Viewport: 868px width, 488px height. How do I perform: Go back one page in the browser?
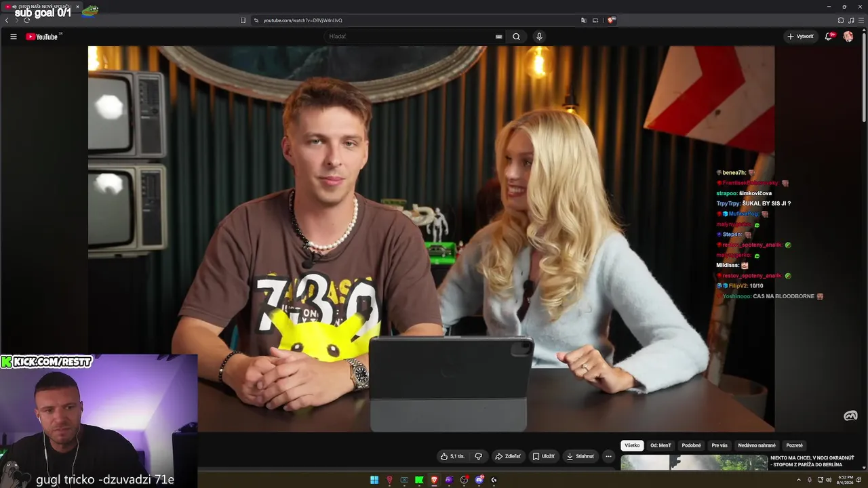[7, 20]
